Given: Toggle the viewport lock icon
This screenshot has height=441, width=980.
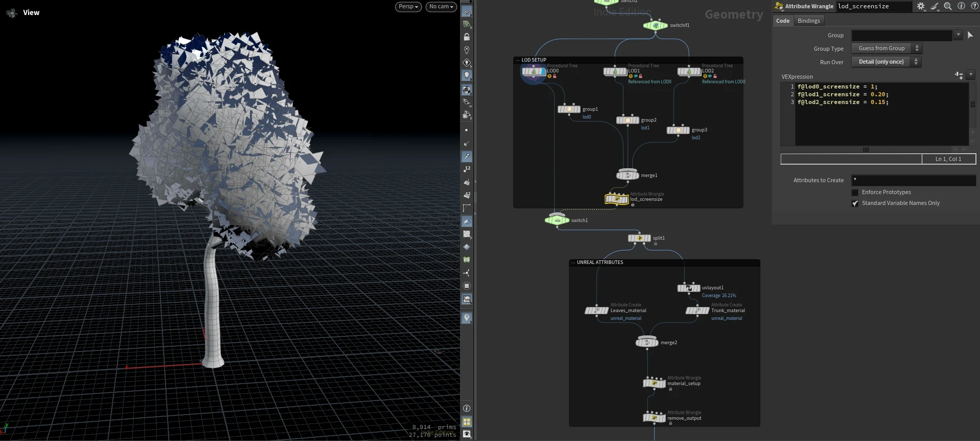Looking at the screenshot, I should click(x=467, y=37).
